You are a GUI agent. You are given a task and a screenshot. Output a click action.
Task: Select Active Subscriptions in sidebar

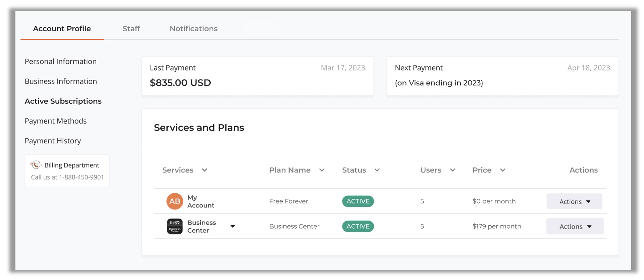pos(63,101)
